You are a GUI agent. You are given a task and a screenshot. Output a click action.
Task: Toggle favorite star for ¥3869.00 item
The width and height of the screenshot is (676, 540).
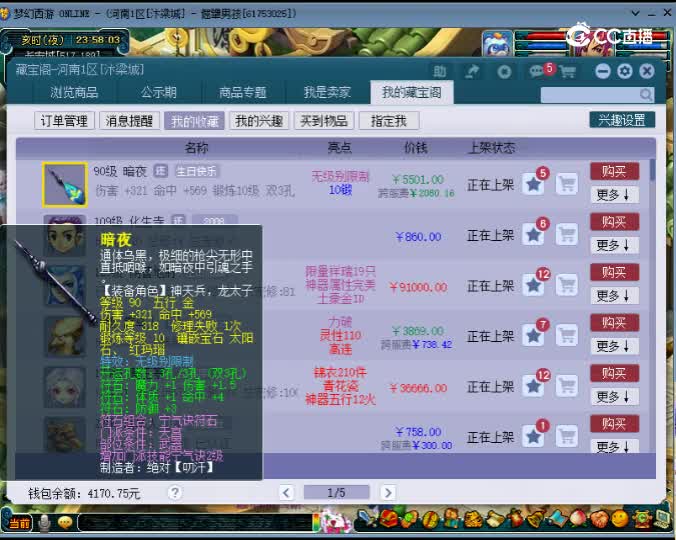pyautogui.click(x=533, y=336)
